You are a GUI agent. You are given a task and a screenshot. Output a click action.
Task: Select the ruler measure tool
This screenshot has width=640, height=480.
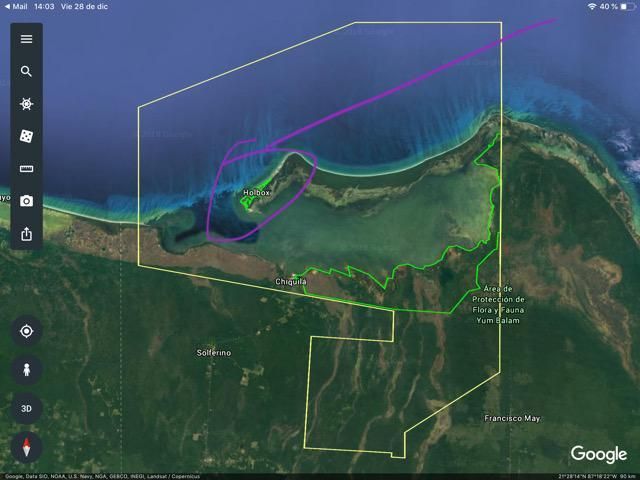coord(26,169)
